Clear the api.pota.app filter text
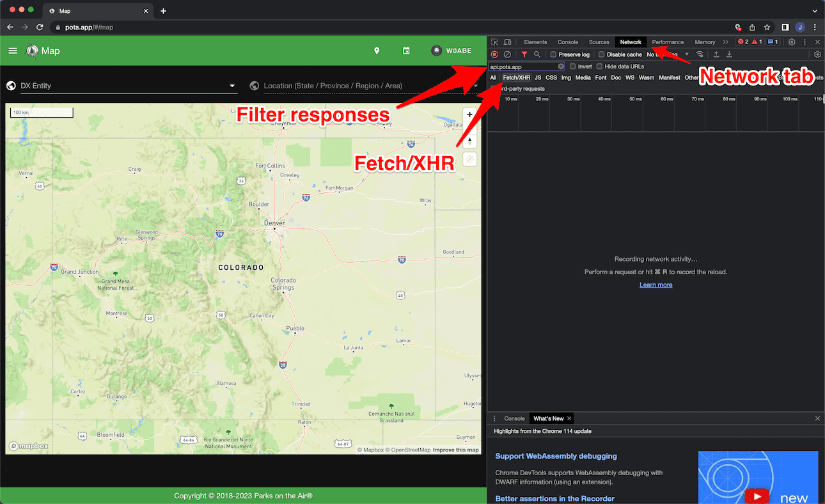Viewport: 825px width, 504px height. coord(561,67)
